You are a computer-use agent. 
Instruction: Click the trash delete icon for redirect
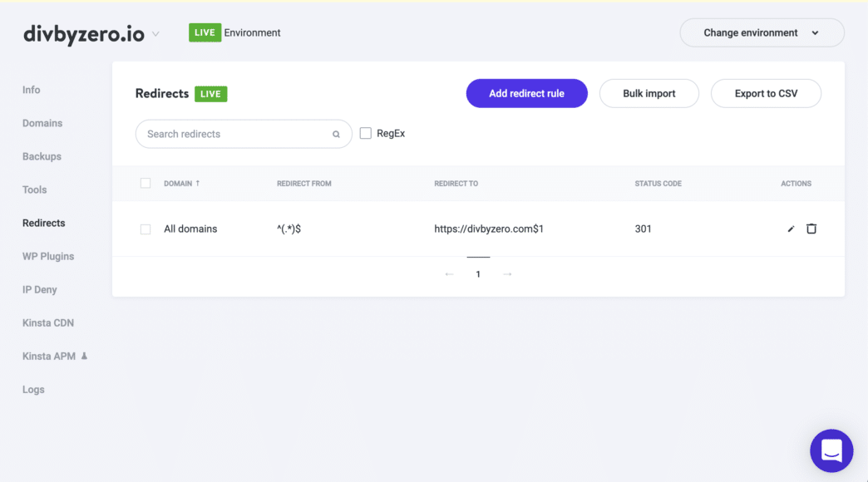click(811, 229)
